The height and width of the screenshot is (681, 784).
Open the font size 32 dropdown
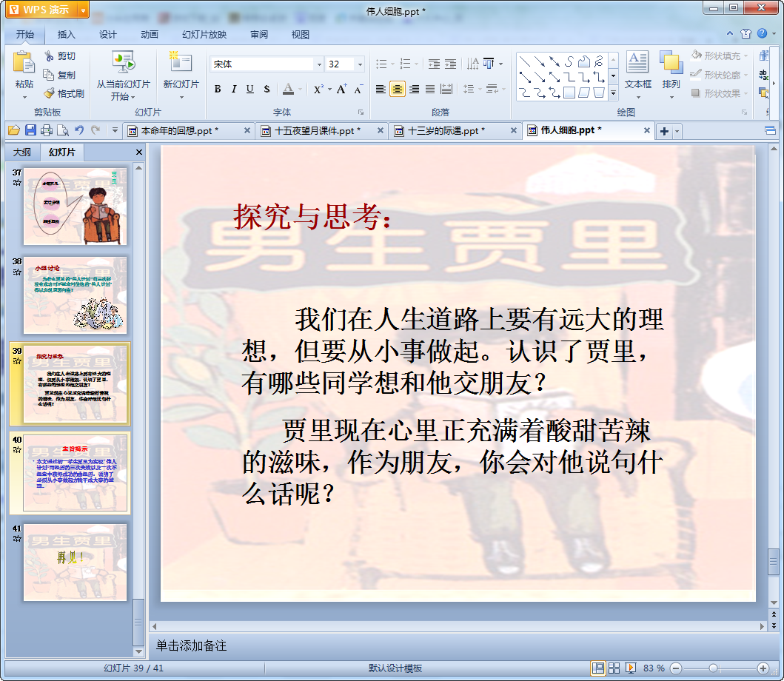pyautogui.click(x=360, y=64)
